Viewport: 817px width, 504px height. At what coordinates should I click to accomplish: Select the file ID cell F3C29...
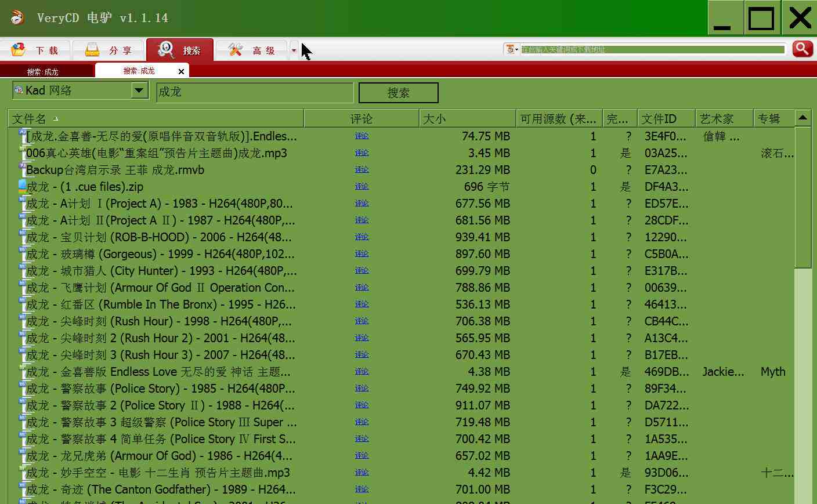tap(666, 490)
